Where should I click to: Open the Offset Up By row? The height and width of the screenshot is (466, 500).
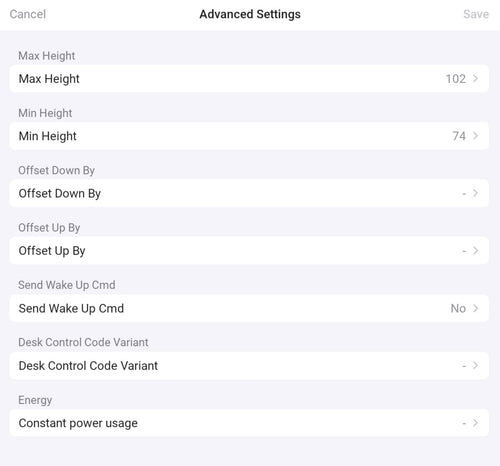coord(249,251)
